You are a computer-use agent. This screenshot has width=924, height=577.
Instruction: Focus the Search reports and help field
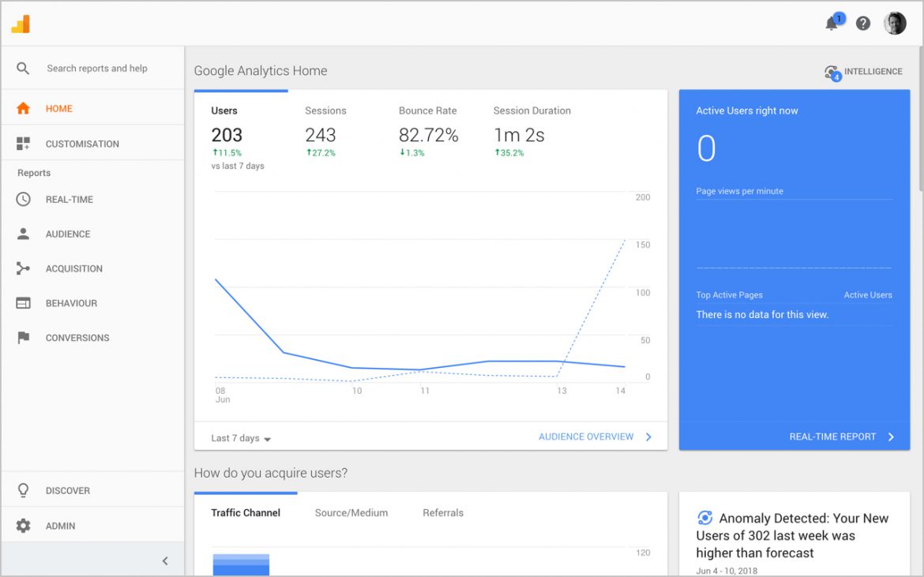(x=97, y=69)
